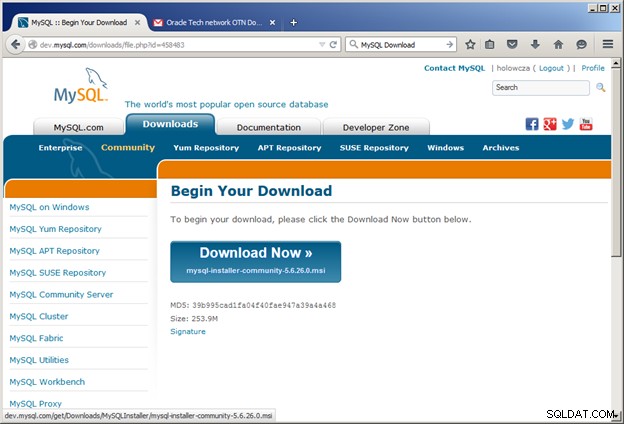
Task: Open the Profile link
Action: (593, 68)
